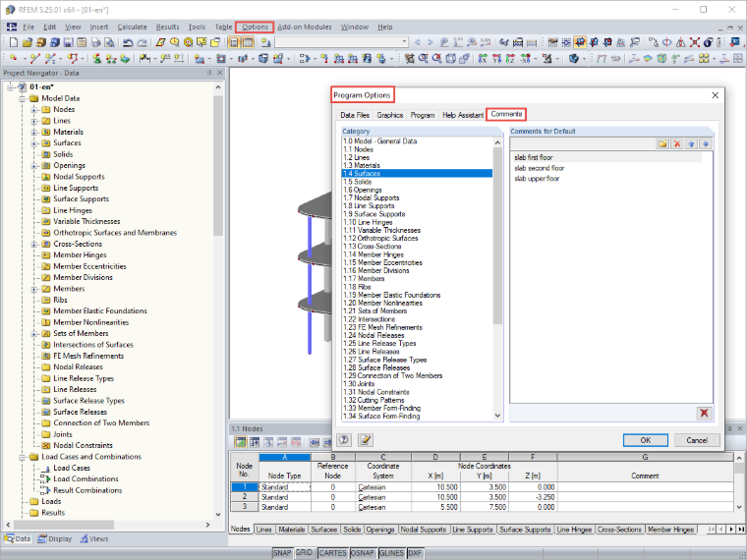Expand the Materials tree item
The height and width of the screenshot is (560, 747).
[x=33, y=132]
